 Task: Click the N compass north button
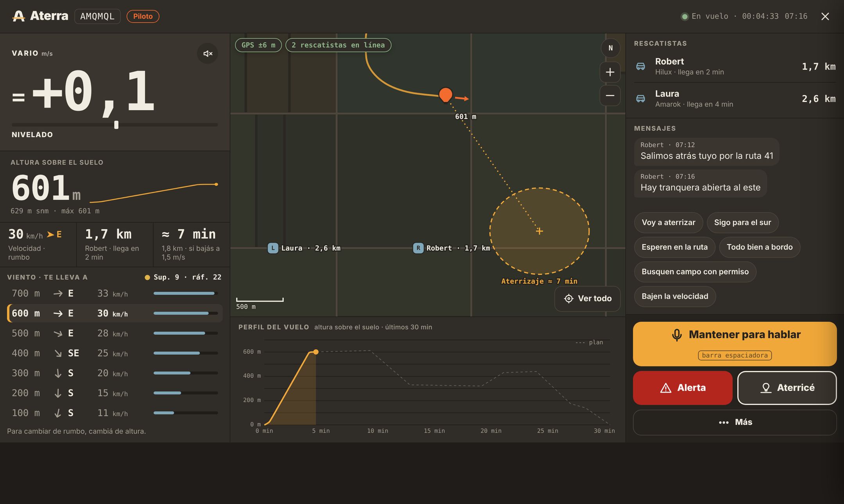(610, 48)
